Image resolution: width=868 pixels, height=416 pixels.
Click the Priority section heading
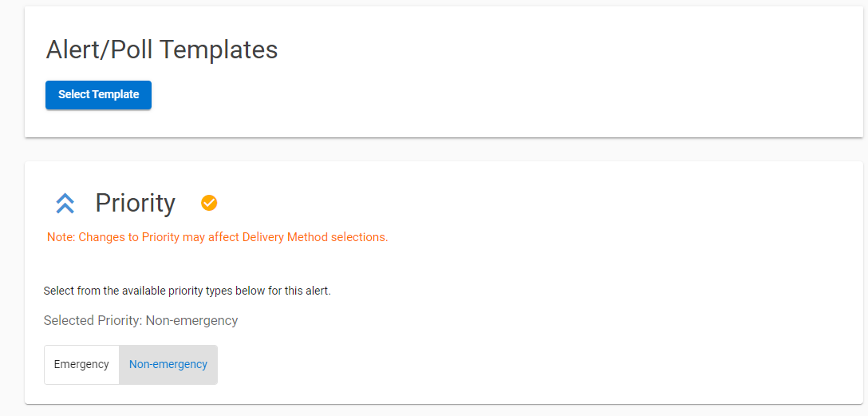pos(135,204)
